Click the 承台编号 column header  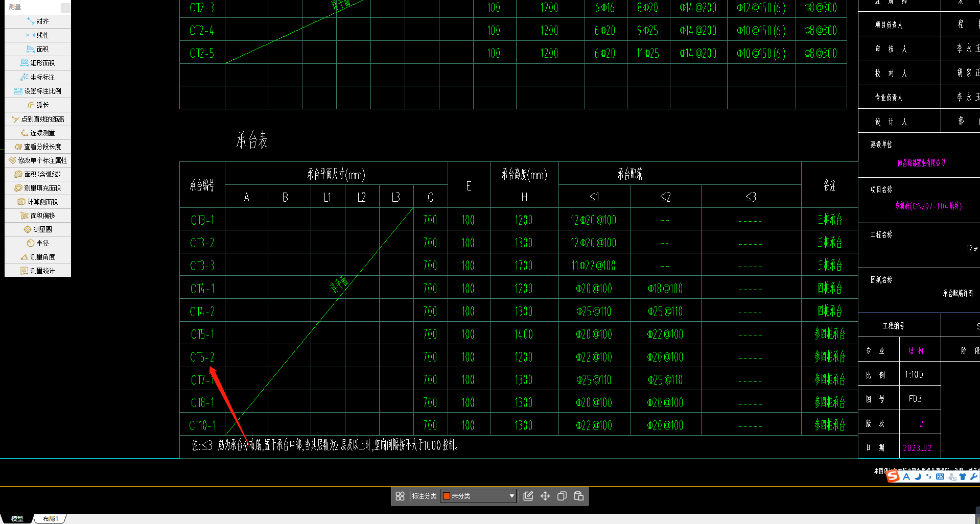(202, 185)
